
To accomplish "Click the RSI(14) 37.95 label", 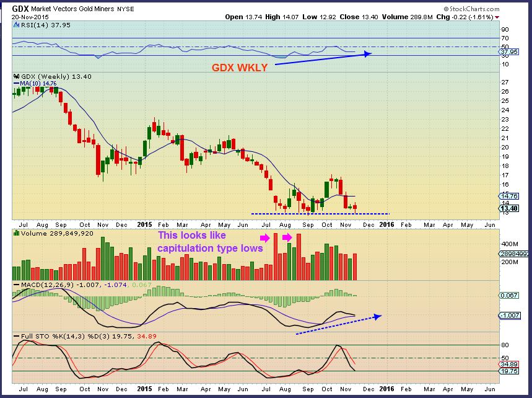I will click(45, 25).
